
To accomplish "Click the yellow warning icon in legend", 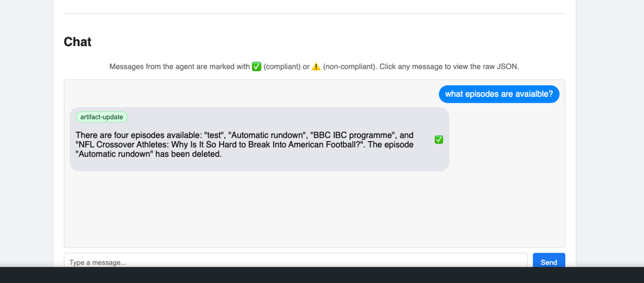I will [316, 66].
